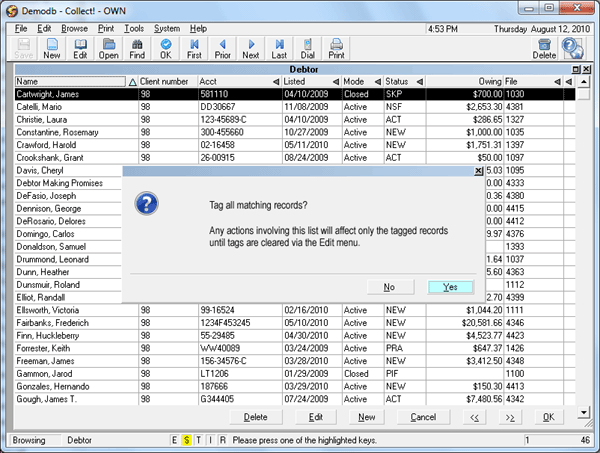Click the Print toolbar icon
The height and width of the screenshot is (453, 600).
337,49
